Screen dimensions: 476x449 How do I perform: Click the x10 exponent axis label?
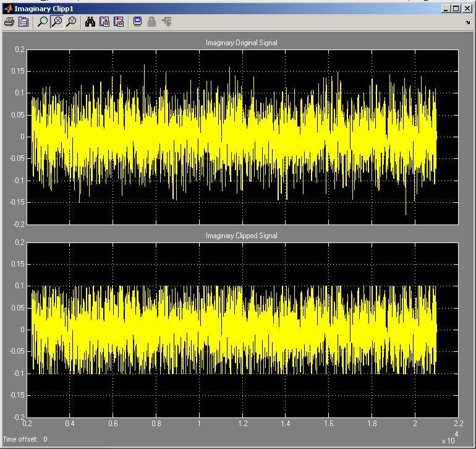(450, 438)
